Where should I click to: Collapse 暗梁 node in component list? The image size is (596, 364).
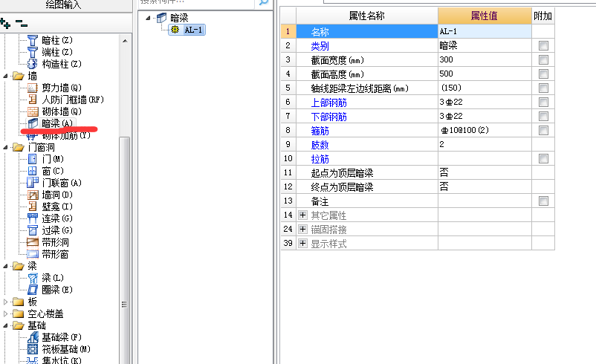pyautogui.click(x=148, y=18)
